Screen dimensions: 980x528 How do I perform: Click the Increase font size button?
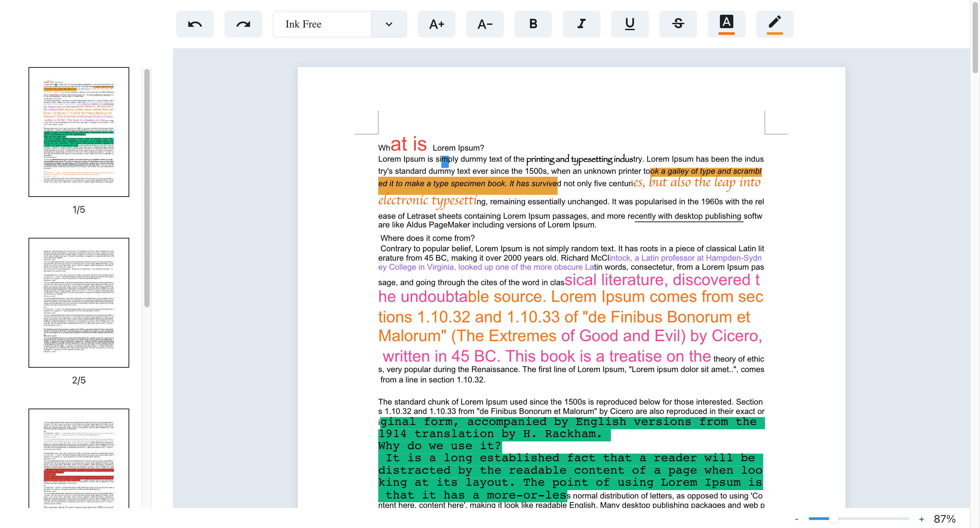coord(436,24)
